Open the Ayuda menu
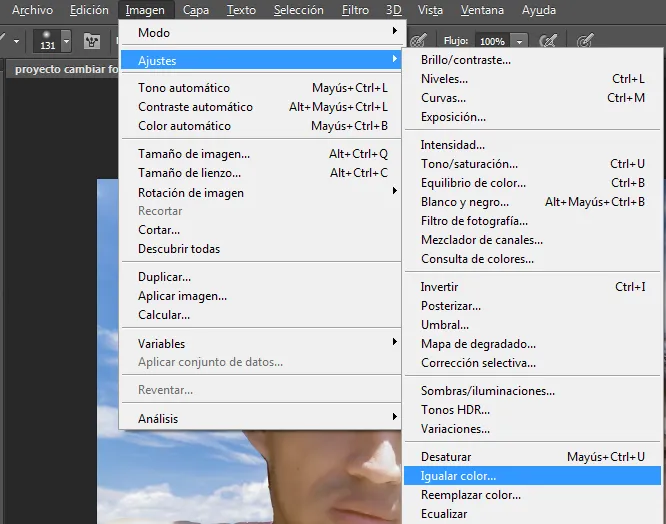 (539, 10)
